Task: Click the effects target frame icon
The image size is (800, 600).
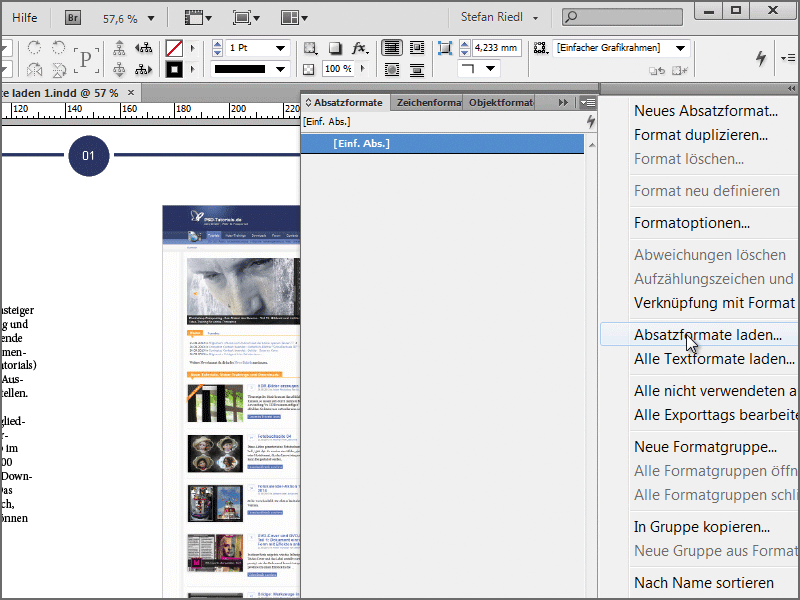Action: [x=310, y=48]
